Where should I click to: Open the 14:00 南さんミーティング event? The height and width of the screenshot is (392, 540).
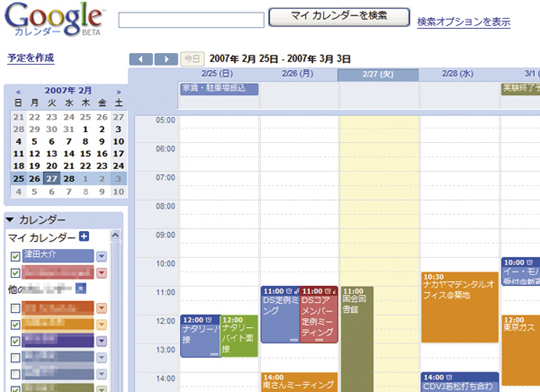click(x=299, y=382)
